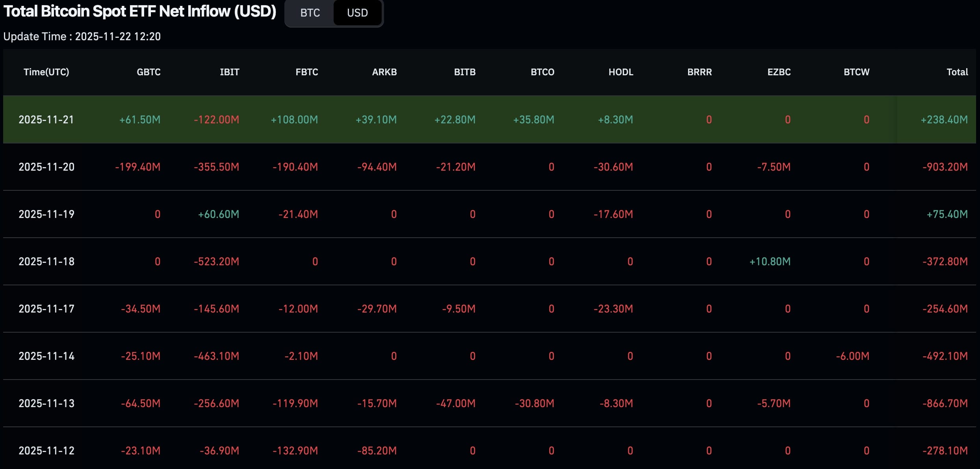
Task: Click the -21.40M FBTC value
Action: click(298, 214)
